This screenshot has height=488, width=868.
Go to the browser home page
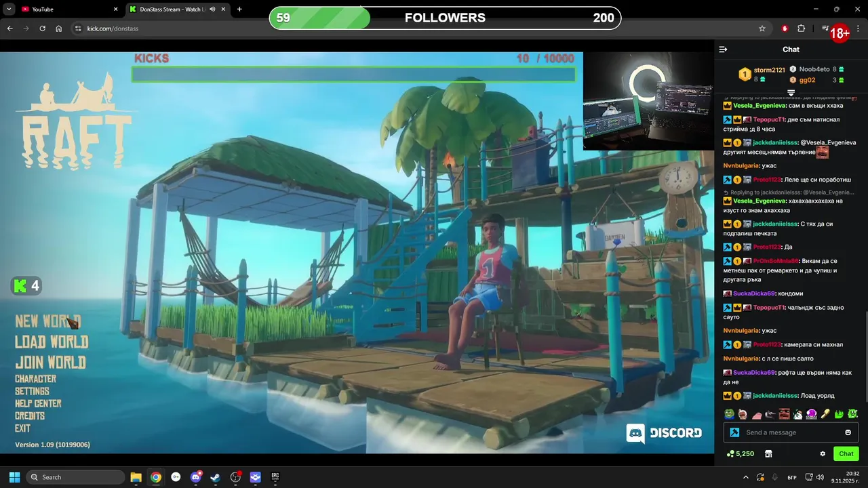pos(59,28)
